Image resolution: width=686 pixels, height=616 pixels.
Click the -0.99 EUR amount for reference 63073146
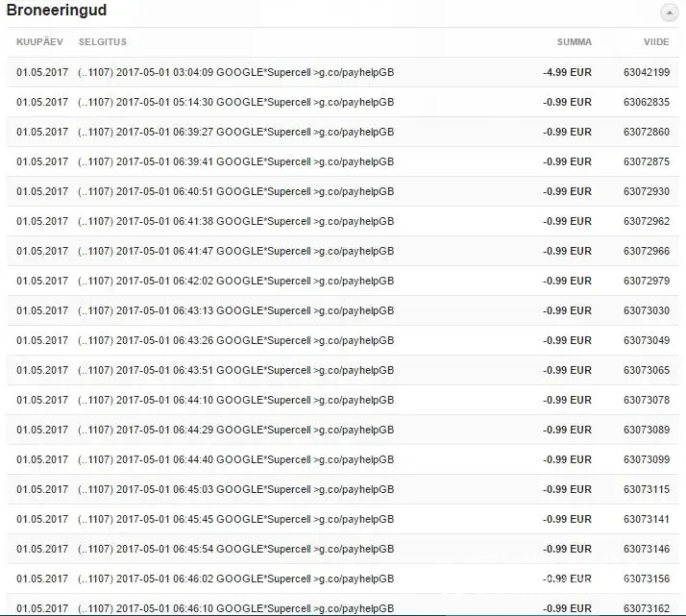coord(567,548)
